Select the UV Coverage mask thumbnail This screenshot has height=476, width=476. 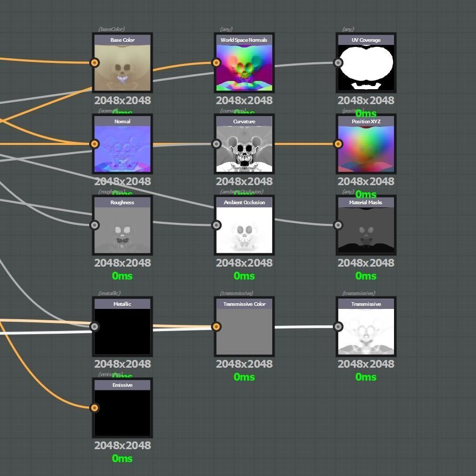point(366,68)
